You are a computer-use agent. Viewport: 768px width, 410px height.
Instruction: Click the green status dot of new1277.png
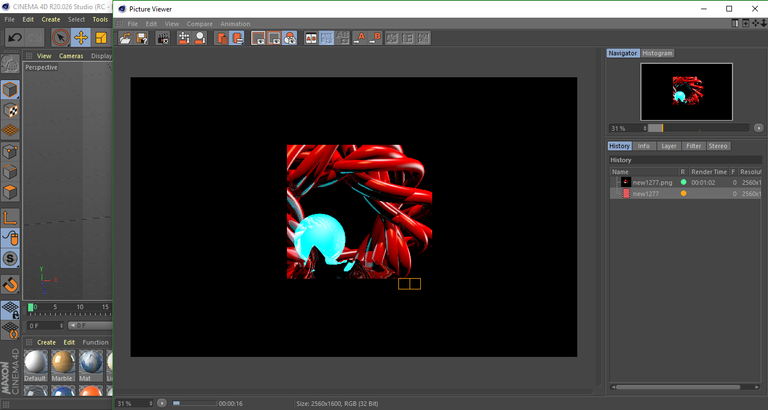pyautogui.click(x=683, y=182)
